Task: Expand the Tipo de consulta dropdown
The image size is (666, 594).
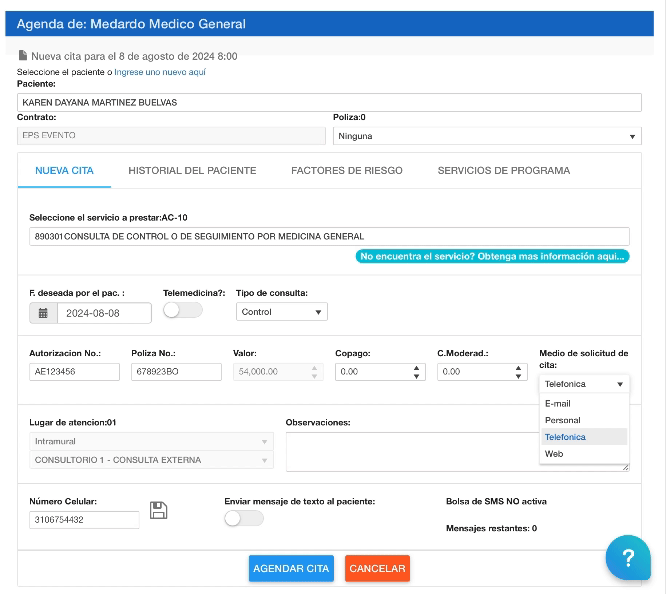Action: tap(282, 312)
